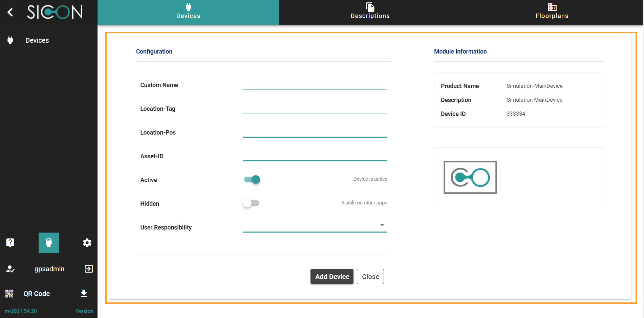Open the help question mark icon
Screen dimensions: 644x318
point(10,243)
